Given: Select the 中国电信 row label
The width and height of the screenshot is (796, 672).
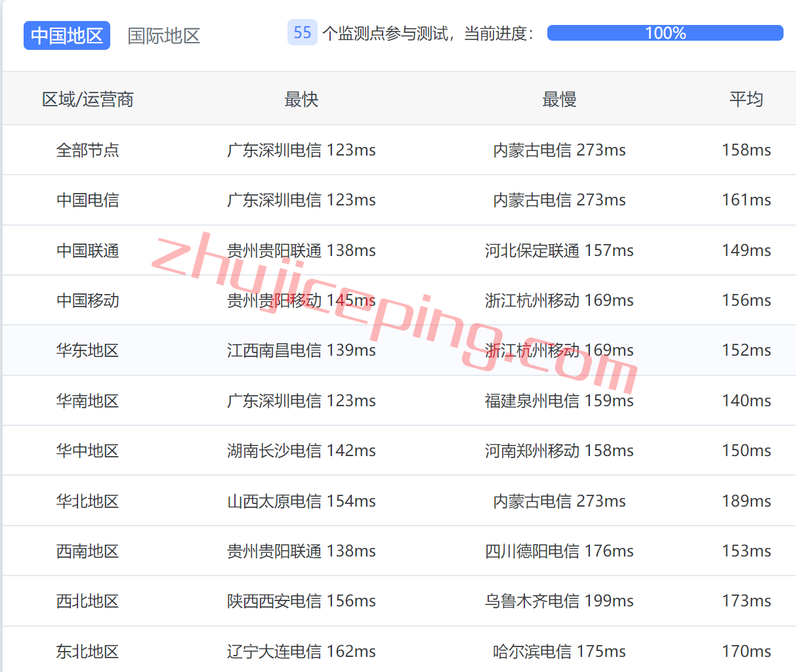Looking at the screenshot, I should (x=88, y=199).
